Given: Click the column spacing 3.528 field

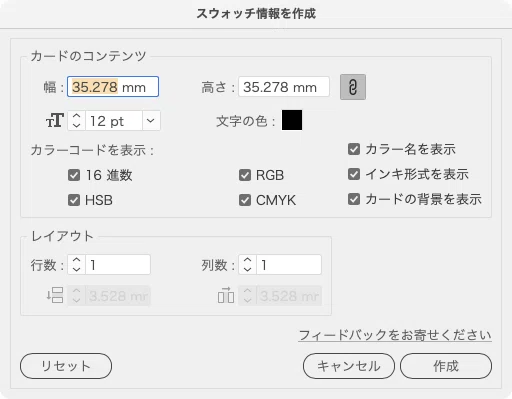Looking at the screenshot, I should (x=289, y=295).
